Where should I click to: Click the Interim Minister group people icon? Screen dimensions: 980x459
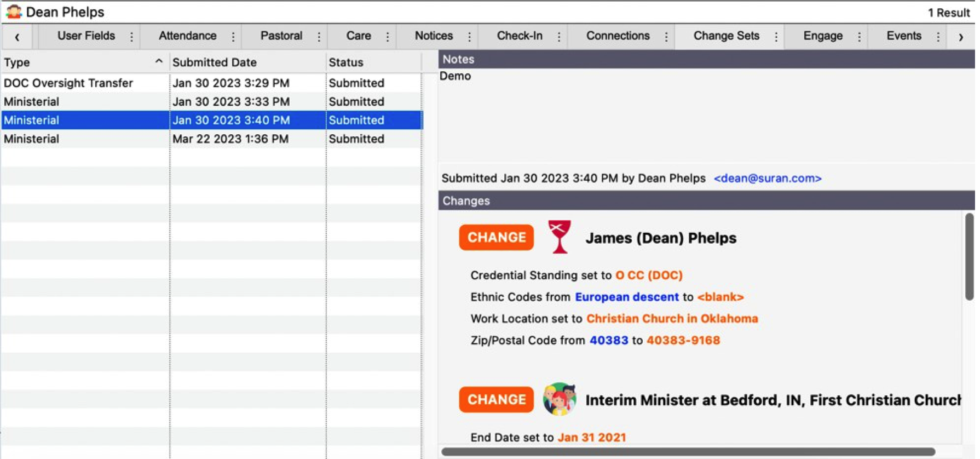tap(559, 399)
